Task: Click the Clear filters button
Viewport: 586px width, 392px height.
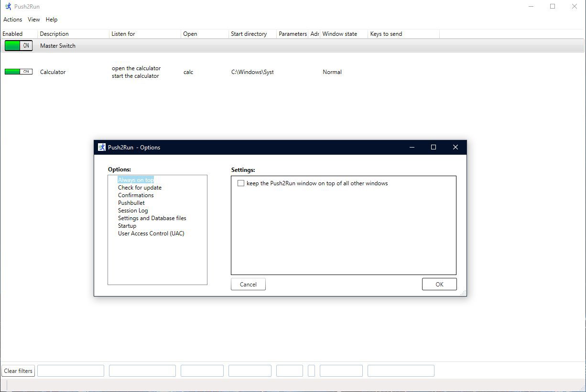Action: [18, 371]
